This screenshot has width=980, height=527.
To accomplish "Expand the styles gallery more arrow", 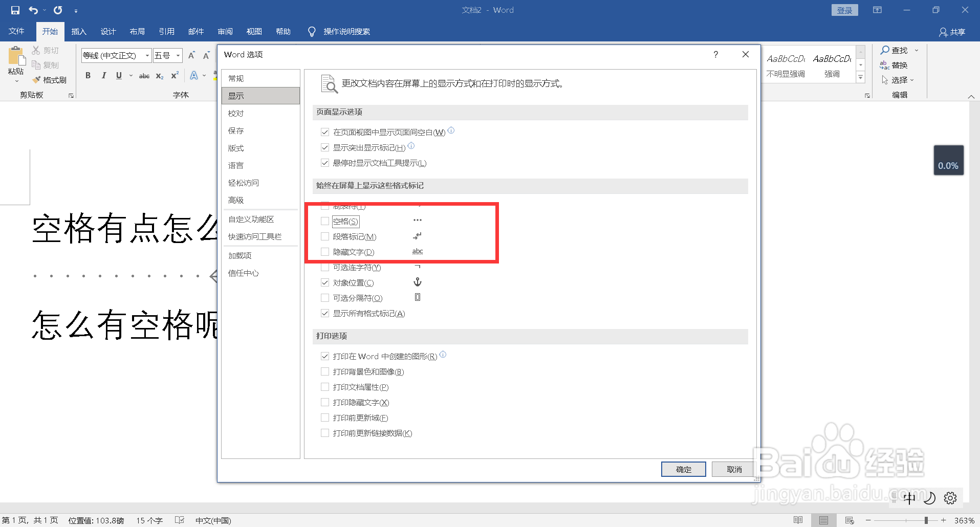I will coord(861,78).
